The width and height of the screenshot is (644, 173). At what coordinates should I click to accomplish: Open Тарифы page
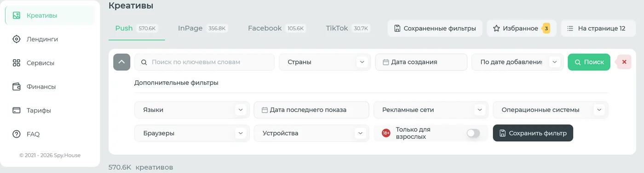click(50, 111)
